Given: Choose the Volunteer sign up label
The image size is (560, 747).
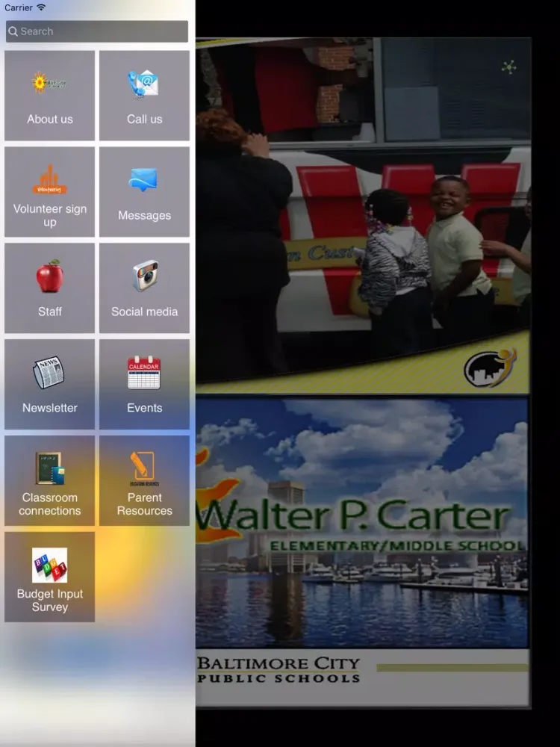Looking at the screenshot, I should (49, 215).
